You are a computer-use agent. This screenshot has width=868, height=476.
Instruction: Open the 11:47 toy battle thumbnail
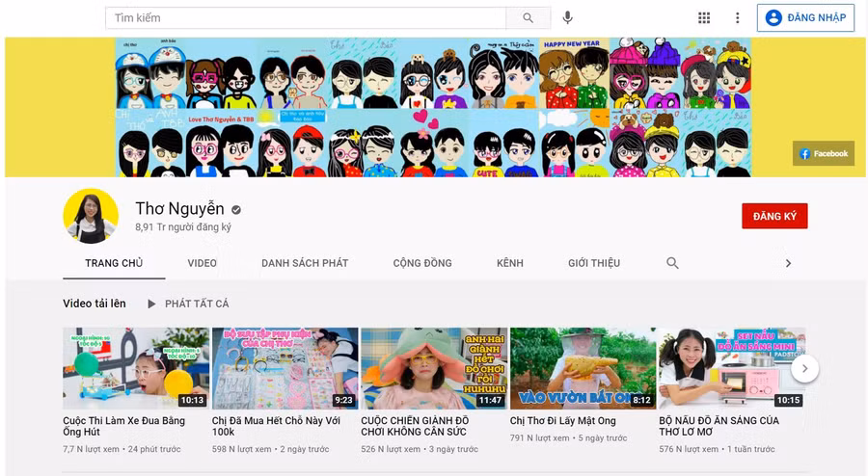(434, 368)
